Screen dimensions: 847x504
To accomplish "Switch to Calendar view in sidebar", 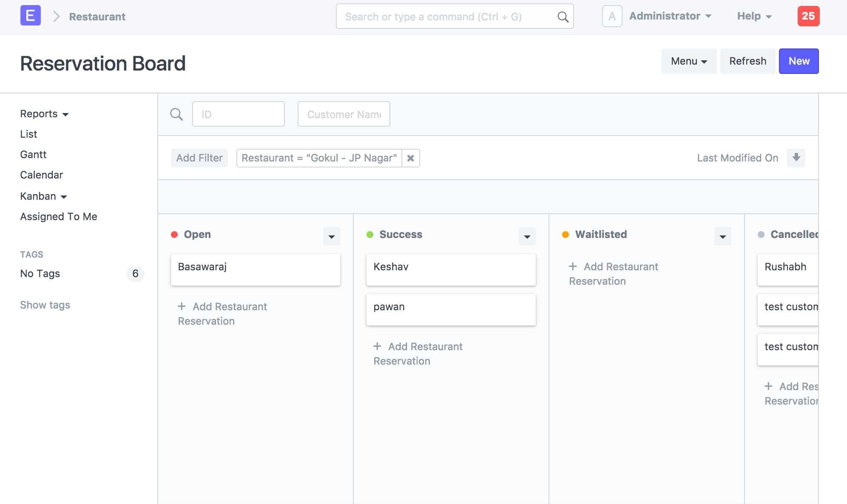I will point(41,175).
